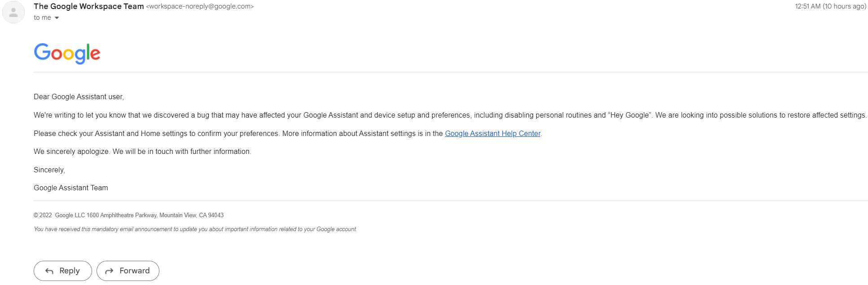Open the Google Assistant Help Center link
Screen dimensions: 868x285
tap(493, 133)
